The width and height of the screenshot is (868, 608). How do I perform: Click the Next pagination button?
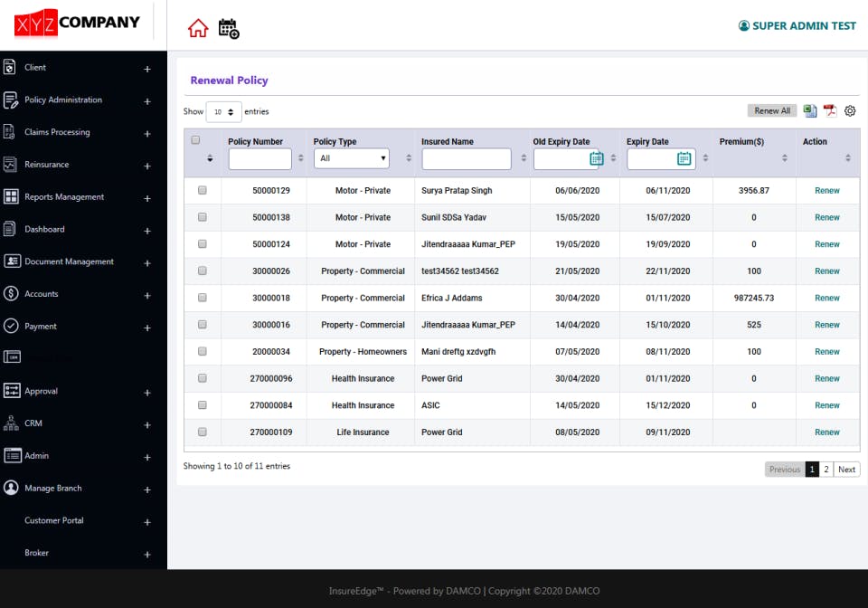tap(846, 469)
